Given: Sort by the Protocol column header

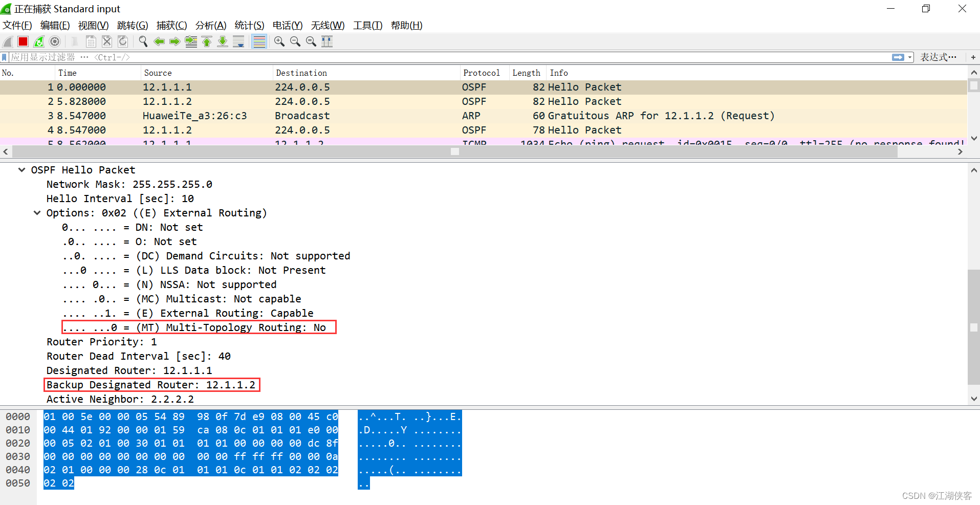Looking at the screenshot, I should [x=485, y=73].
